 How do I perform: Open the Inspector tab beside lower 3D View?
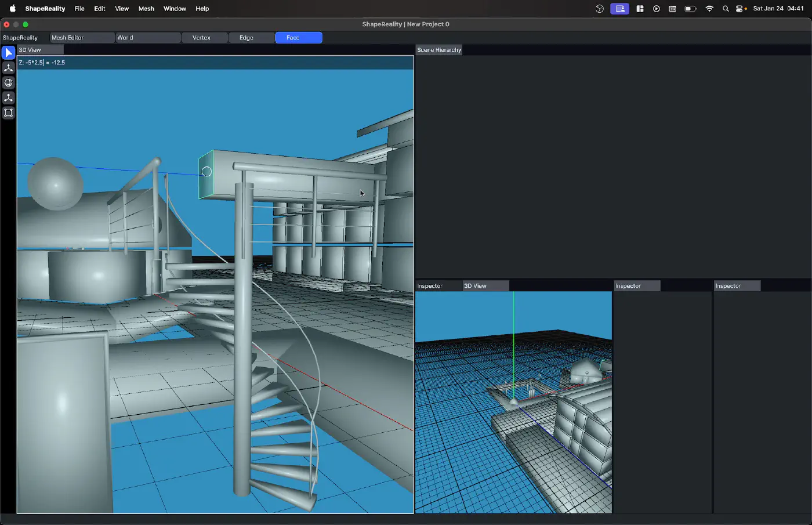click(x=430, y=286)
